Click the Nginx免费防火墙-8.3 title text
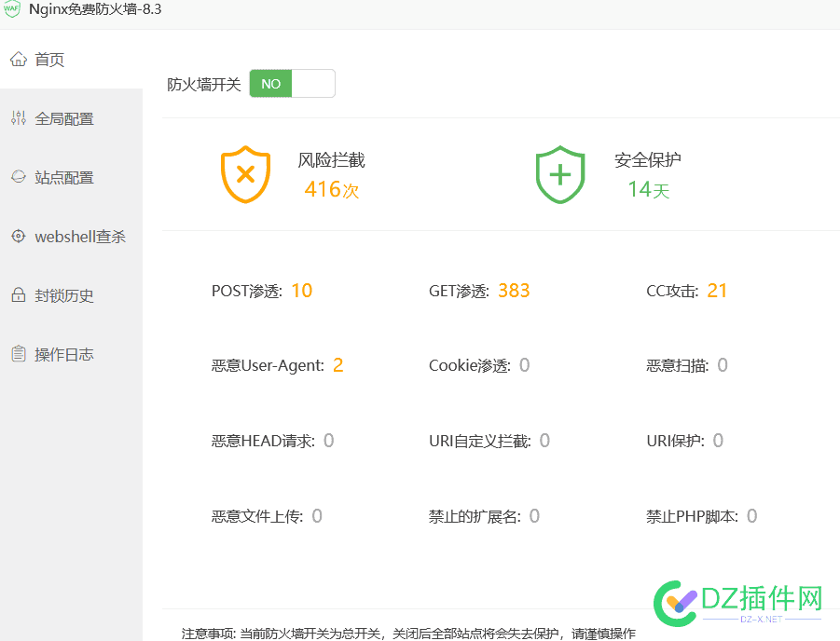The width and height of the screenshot is (840, 641). [95, 9]
